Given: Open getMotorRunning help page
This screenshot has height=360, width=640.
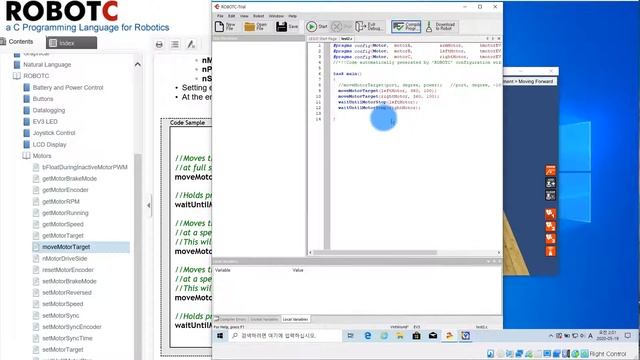Looking at the screenshot, I should coord(65,213).
